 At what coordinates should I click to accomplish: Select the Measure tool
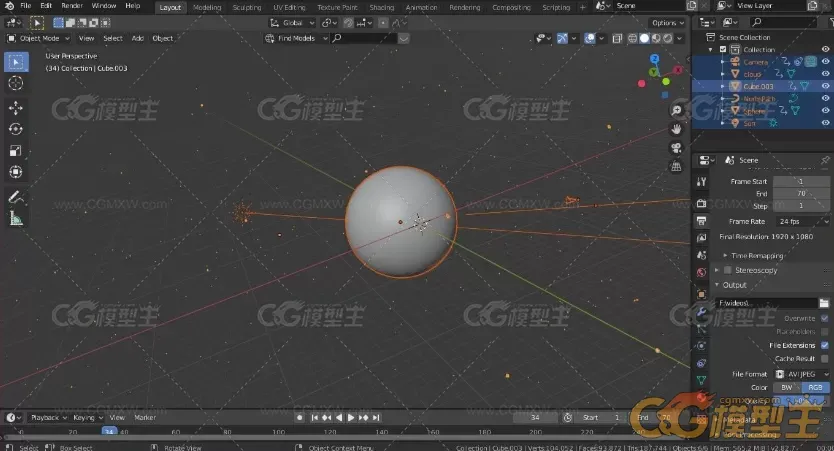click(16, 219)
